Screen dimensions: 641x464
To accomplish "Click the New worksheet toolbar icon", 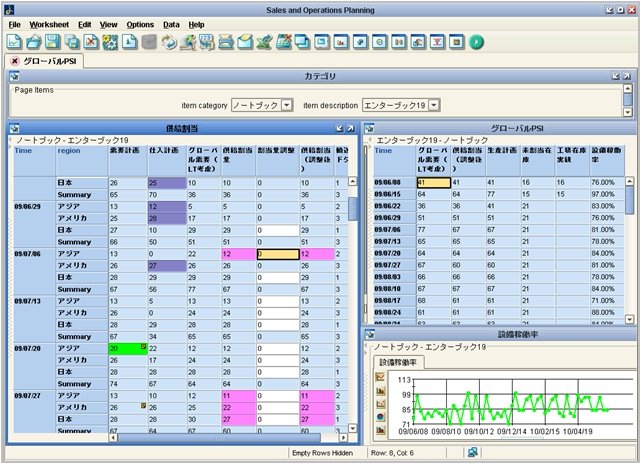I will (14, 42).
